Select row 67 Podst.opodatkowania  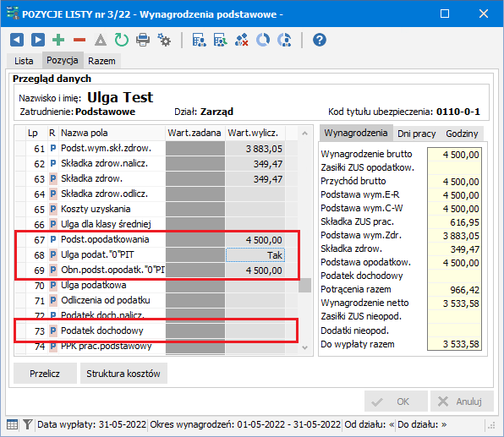[x=156, y=240]
